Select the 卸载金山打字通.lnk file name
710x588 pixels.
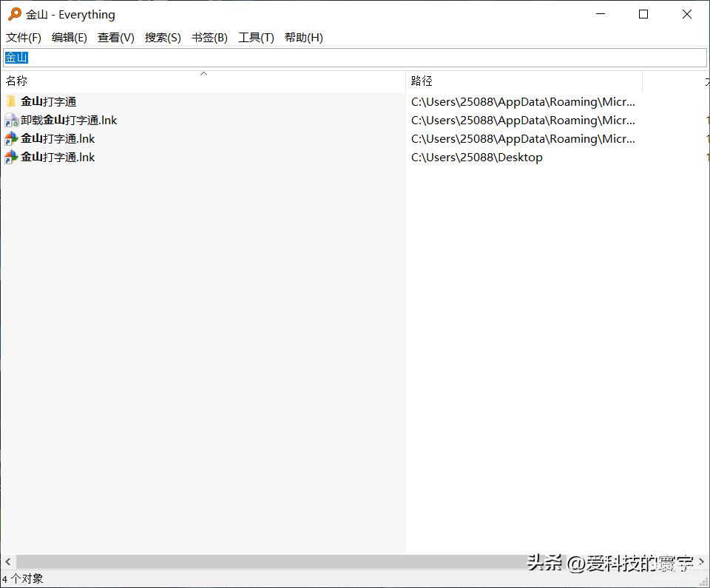tap(69, 120)
